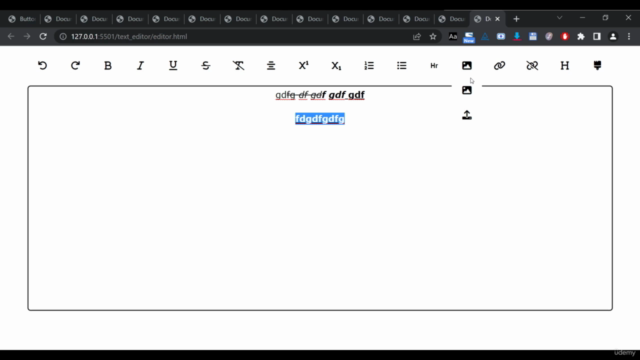Reload the browser page
The image size is (640, 360).
[43, 36]
